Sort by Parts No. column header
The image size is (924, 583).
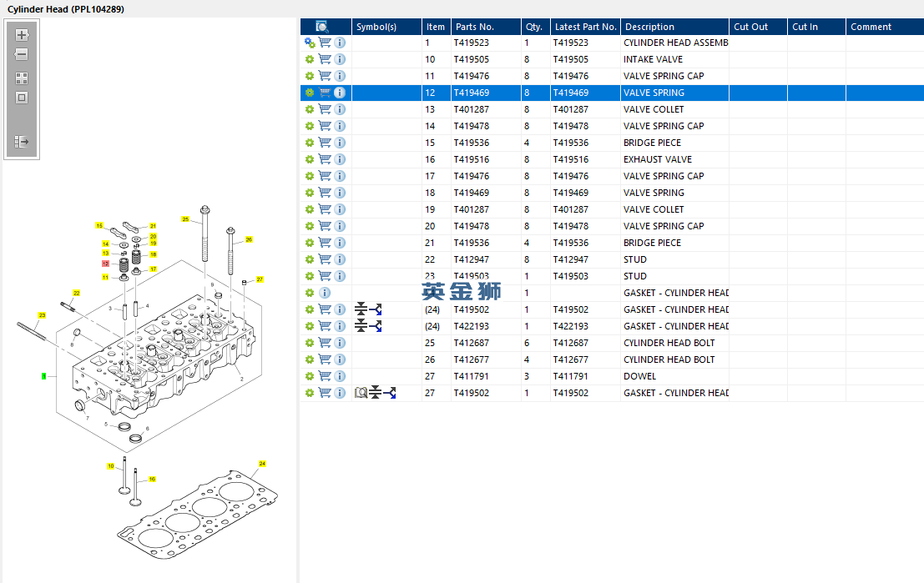(475, 27)
